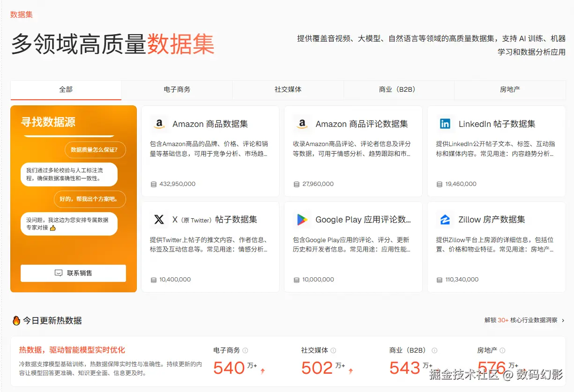The width and height of the screenshot is (574, 392).
Task: Select the 全部 tab
Action: point(66,89)
